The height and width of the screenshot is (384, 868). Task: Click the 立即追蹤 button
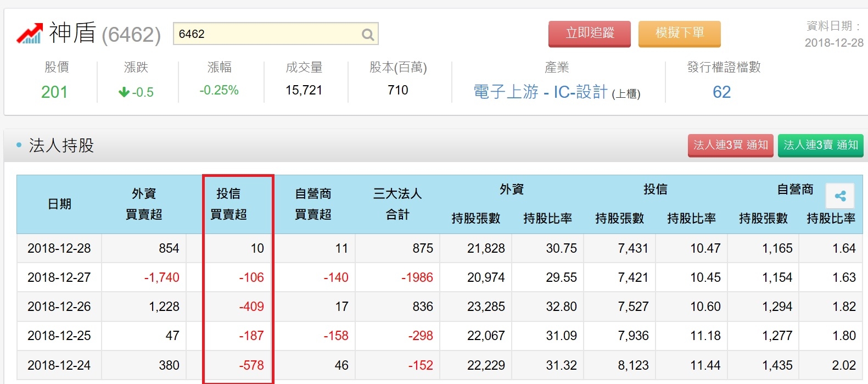pos(590,34)
